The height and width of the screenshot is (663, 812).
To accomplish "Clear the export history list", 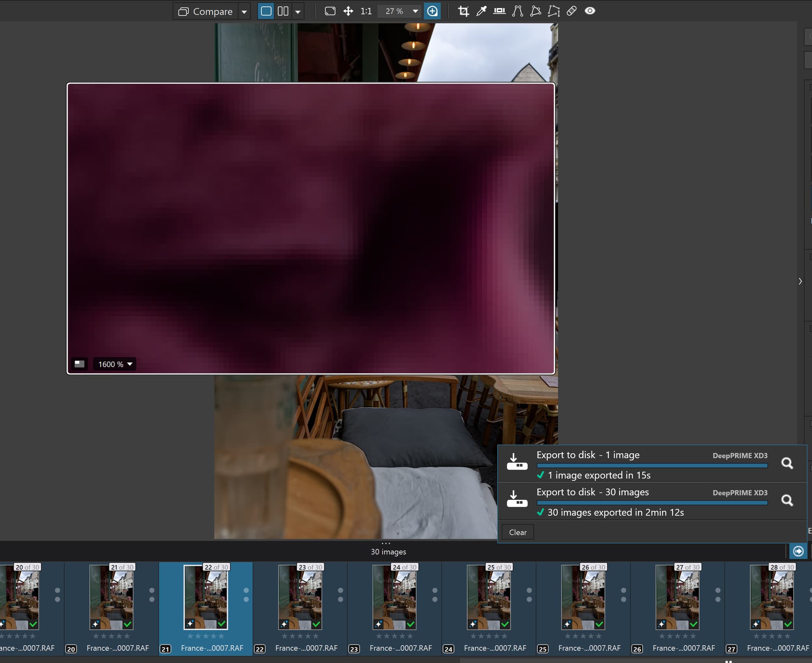I will point(517,532).
